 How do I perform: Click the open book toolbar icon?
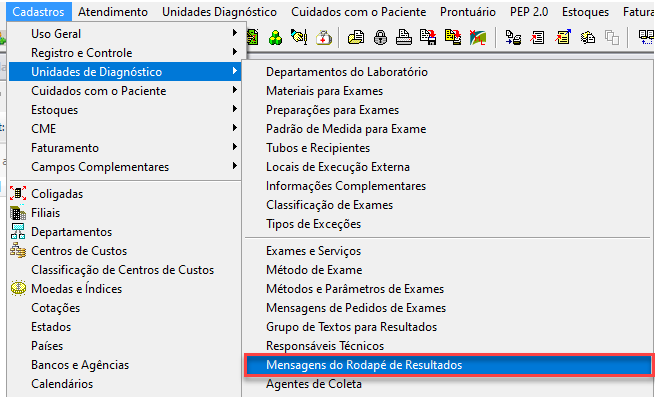click(647, 38)
